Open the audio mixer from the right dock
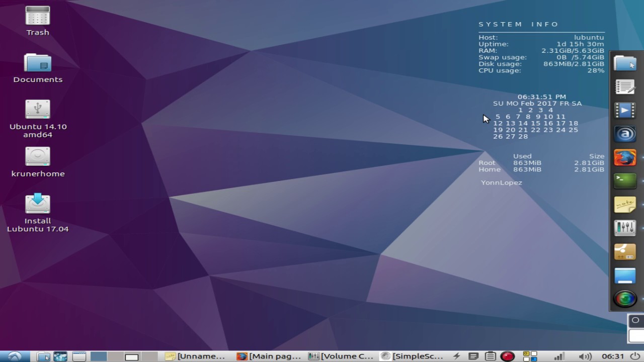 point(625,228)
